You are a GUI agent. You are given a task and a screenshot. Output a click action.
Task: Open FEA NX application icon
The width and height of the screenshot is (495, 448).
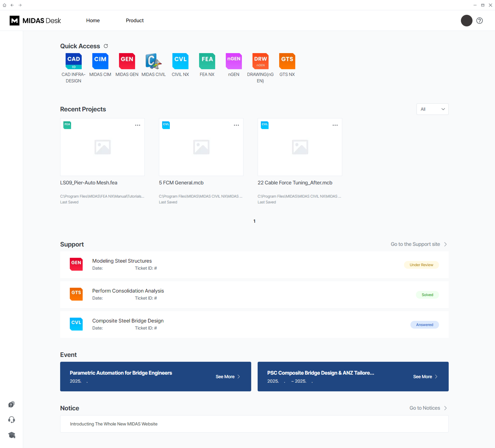[x=207, y=61]
